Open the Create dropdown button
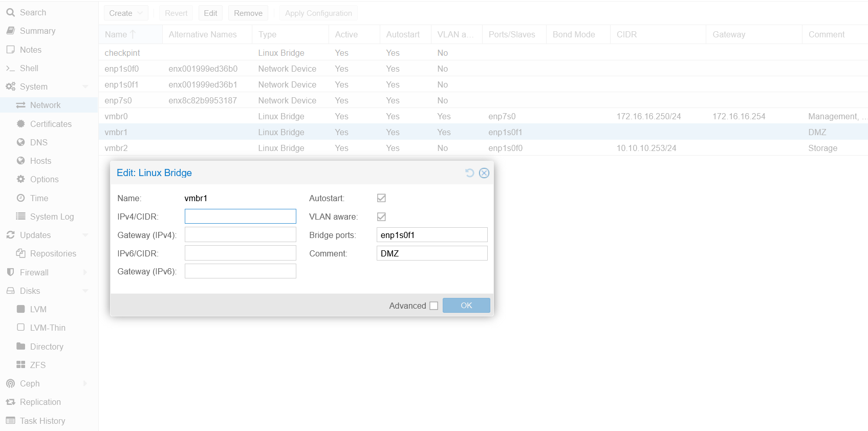The height and width of the screenshot is (431, 868). (x=126, y=13)
